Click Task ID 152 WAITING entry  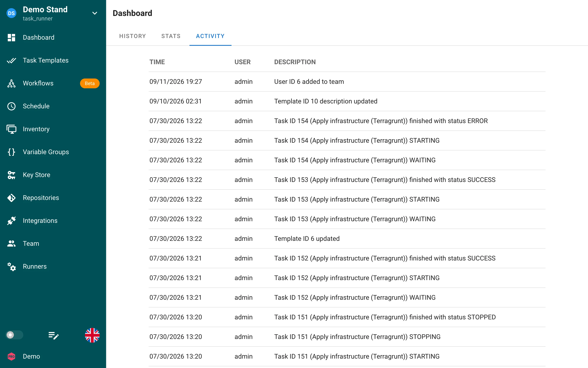tap(355, 297)
